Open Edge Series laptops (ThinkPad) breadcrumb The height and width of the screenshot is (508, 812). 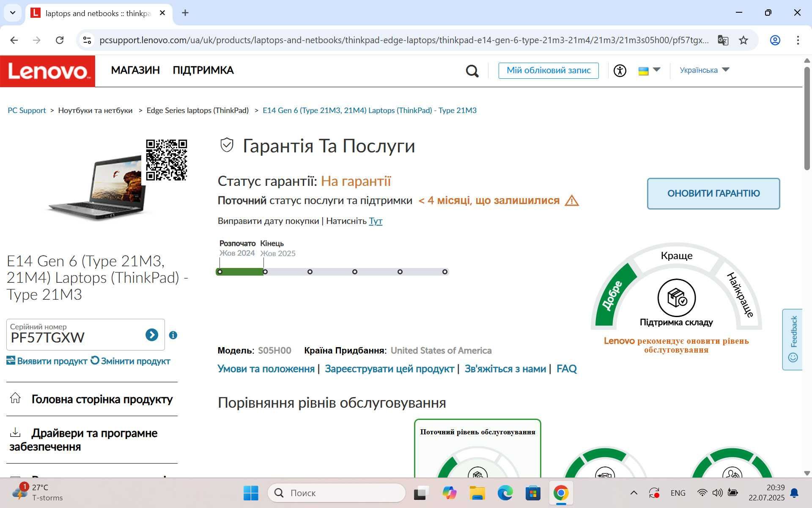(198, 110)
